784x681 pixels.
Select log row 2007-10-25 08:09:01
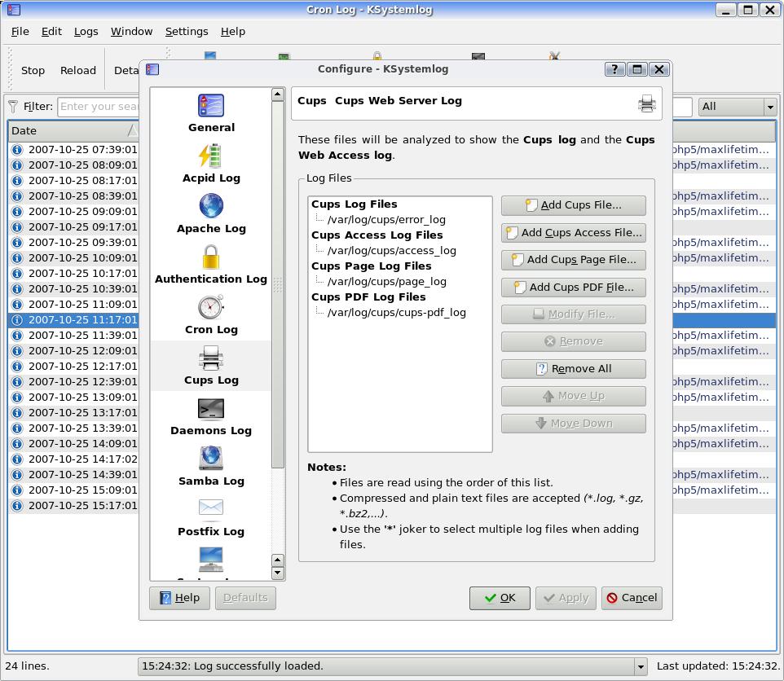pos(73,165)
